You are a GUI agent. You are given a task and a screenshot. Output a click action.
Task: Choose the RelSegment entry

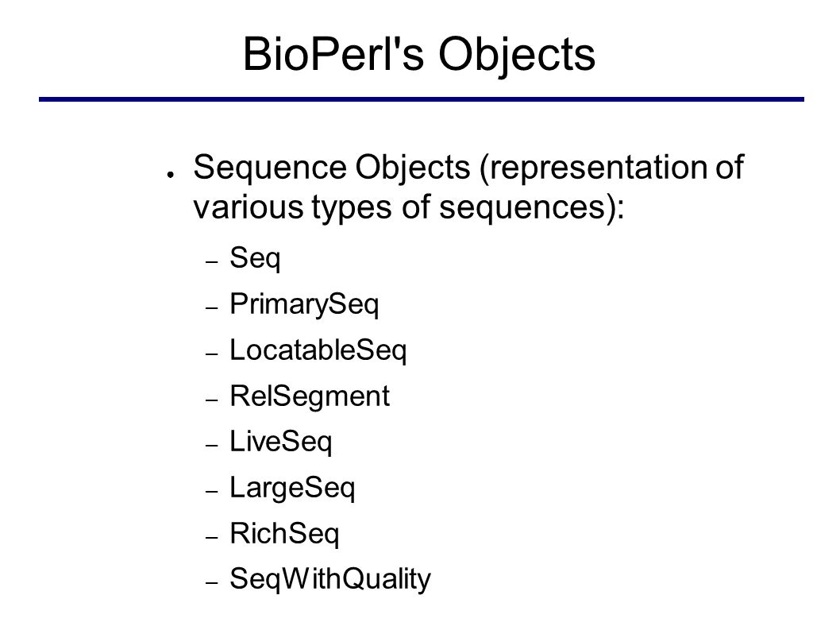310,397
